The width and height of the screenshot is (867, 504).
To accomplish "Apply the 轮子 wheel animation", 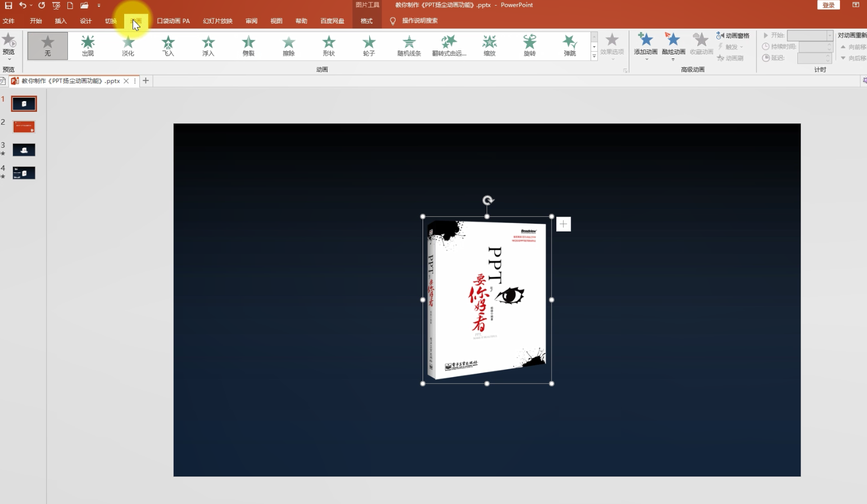I will coord(369,46).
